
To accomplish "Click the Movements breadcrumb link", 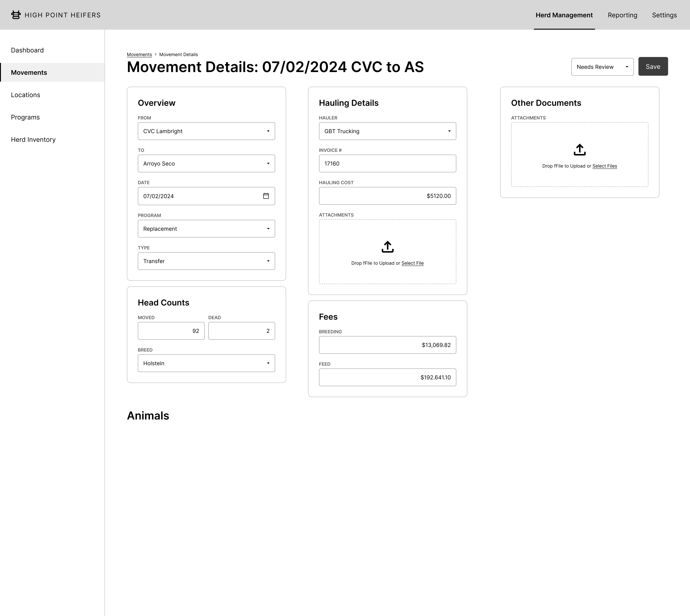I will click(139, 54).
